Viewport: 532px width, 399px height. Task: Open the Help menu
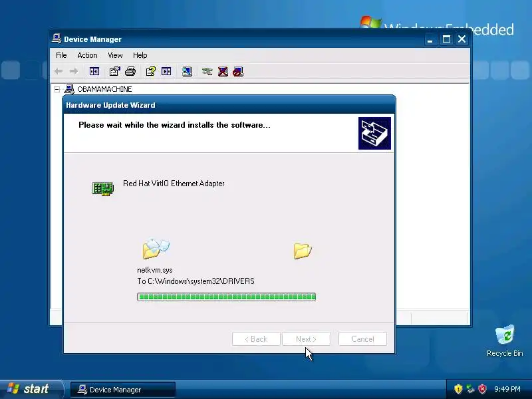click(x=140, y=55)
